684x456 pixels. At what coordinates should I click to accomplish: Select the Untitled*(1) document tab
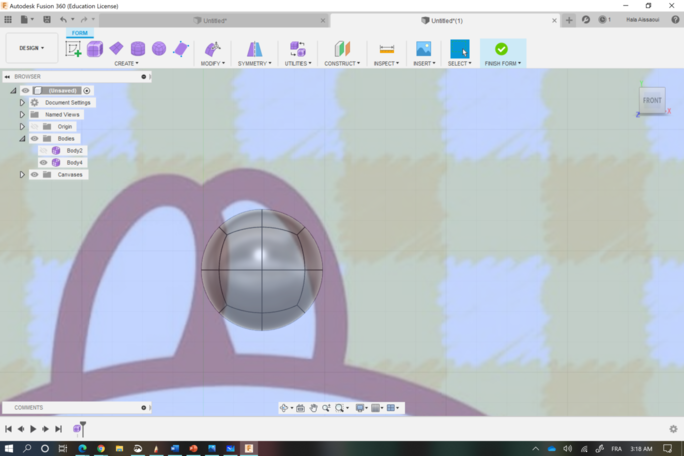(x=445, y=21)
